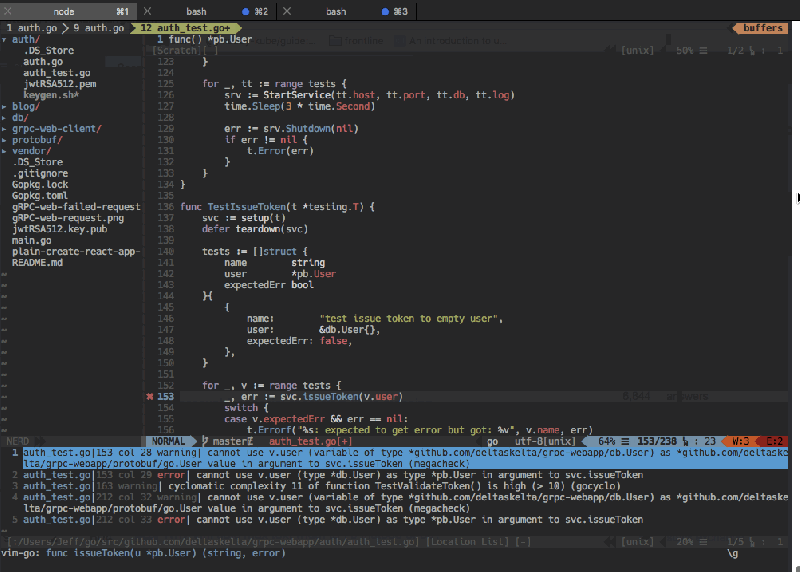Switch to the node terminal tab
The image size is (800, 572).
pos(69,11)
